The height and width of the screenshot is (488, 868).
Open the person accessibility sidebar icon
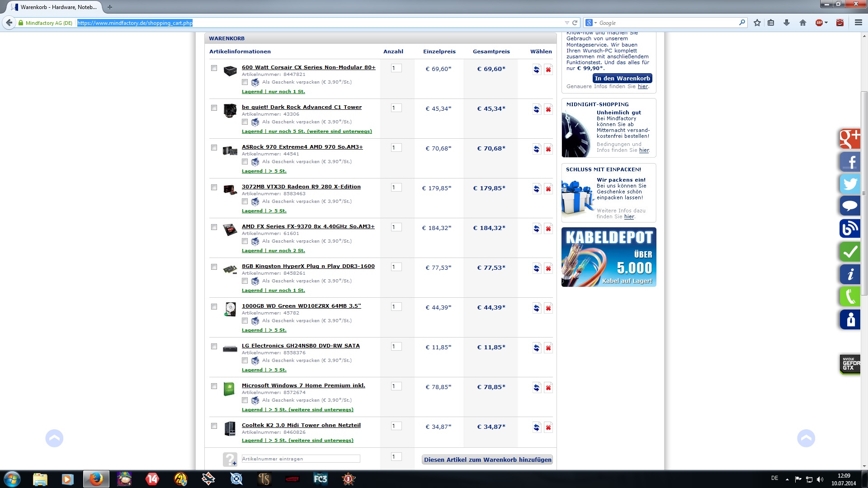point(850,319)
